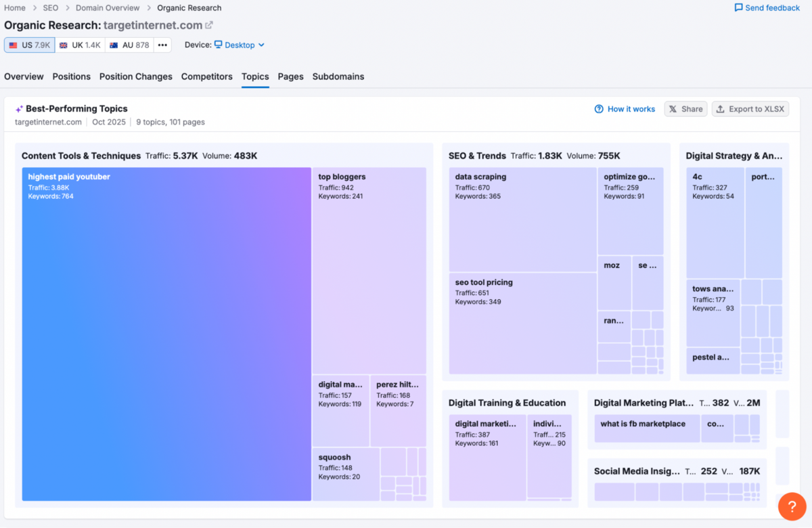Click the 4c topic tile
This screenshot has height=528, width=812.
(715, 223)
